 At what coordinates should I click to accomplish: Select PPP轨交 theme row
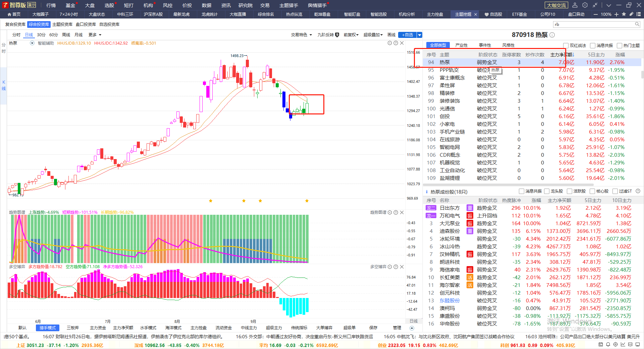point(532,70)
